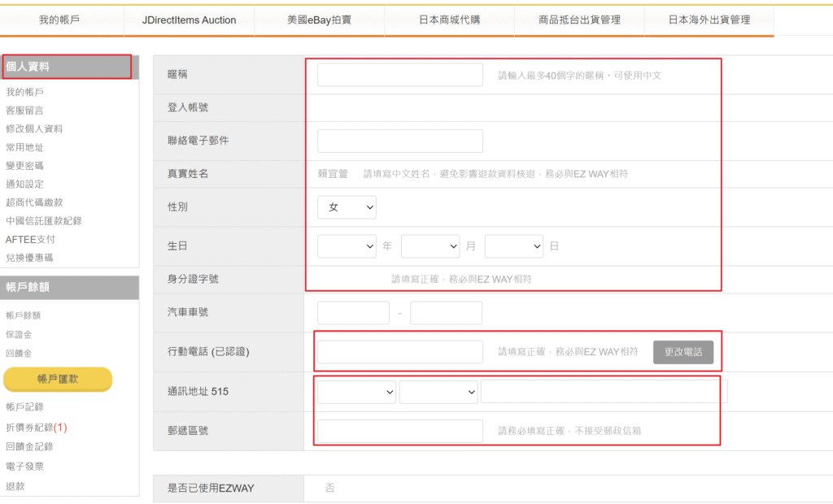The height and width of the screenshot is (504, 833).
Task: Open the birthday month (月) dropdown
Action: tap(430, 246)
